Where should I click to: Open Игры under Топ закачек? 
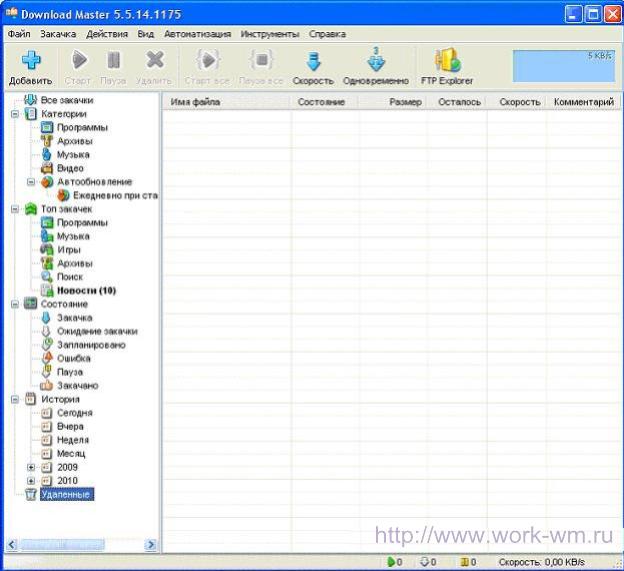point(69,250)
